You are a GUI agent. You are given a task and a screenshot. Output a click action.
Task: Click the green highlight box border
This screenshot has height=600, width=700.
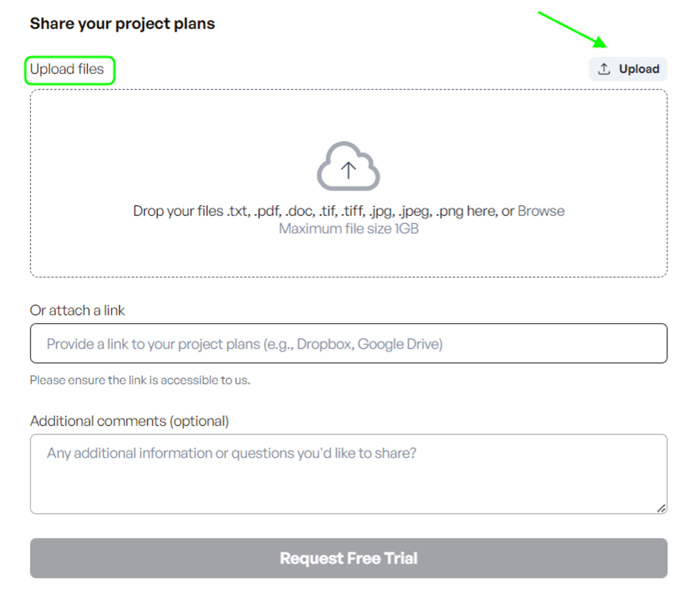point(70,57)
